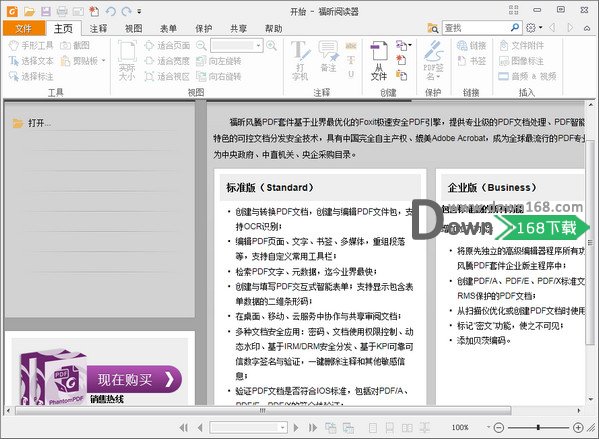The width and height of the screenshot is (599, 439).
Task: Save using the floppy disk icon
Action: coord(45,11)
